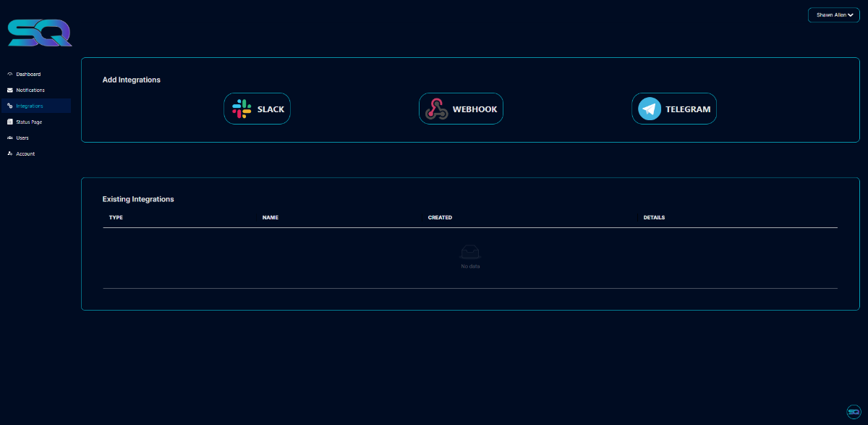This screenshot has width=868, height=425.
Task: Click the Dashboard gauge icon in sidebar
Action: pyautogui.click(x=9, y=75)
